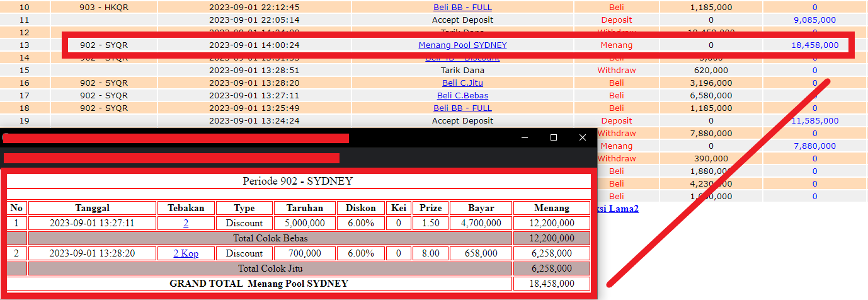The image size is (868, 300).
Task: Click the 2 Kop tebakan link
Action: 186,253
